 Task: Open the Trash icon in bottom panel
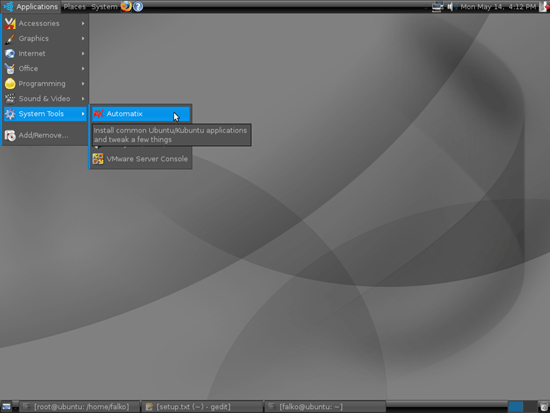click(544, 407)
